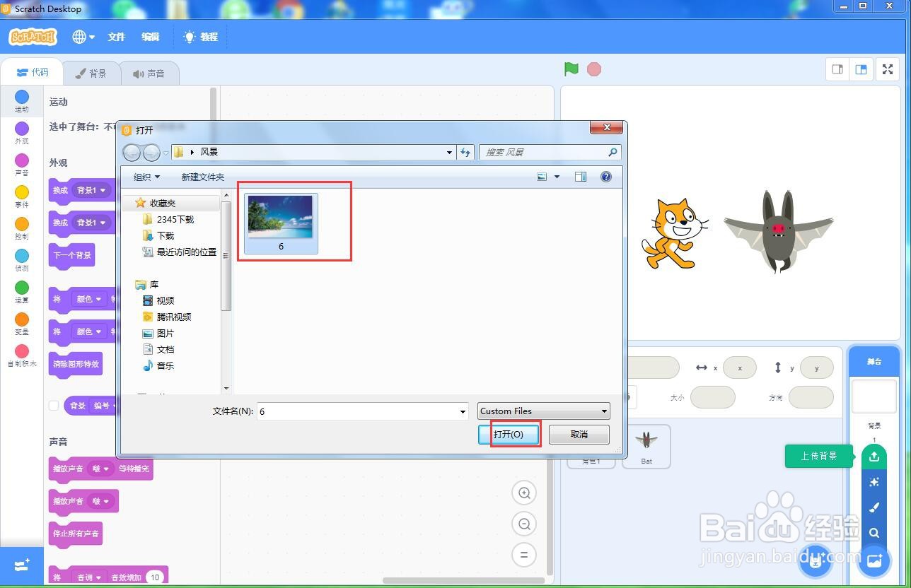
Task: Open the 文件 menu
Action: click(x=116, y=37)
